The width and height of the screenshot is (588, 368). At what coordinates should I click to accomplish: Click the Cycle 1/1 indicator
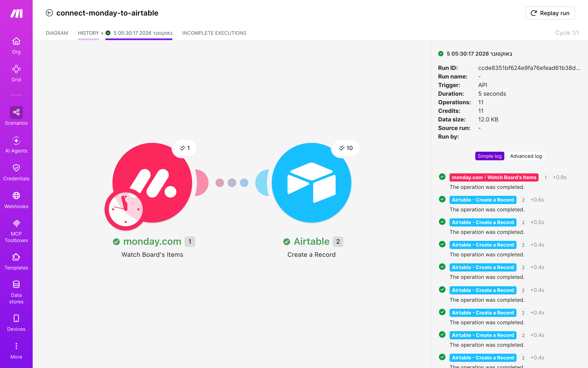[567, 33]
